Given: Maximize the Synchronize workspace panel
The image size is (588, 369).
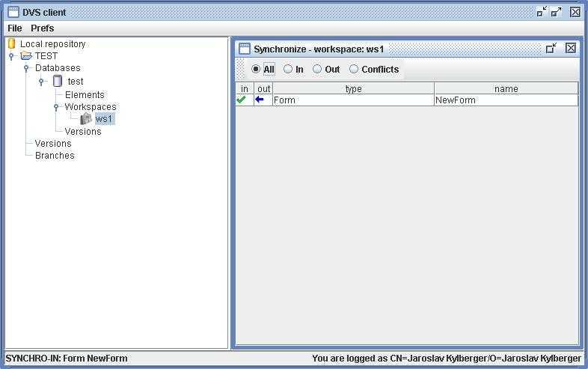Looking at the screenshot, I should click(x=551, y=48).
